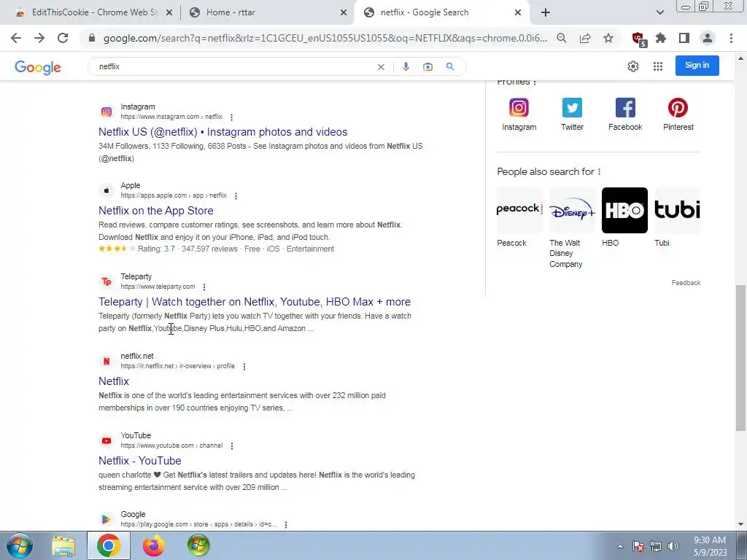Select the Disney+ related search thumbnail
747x560 pixels.
tap(572, 210)
